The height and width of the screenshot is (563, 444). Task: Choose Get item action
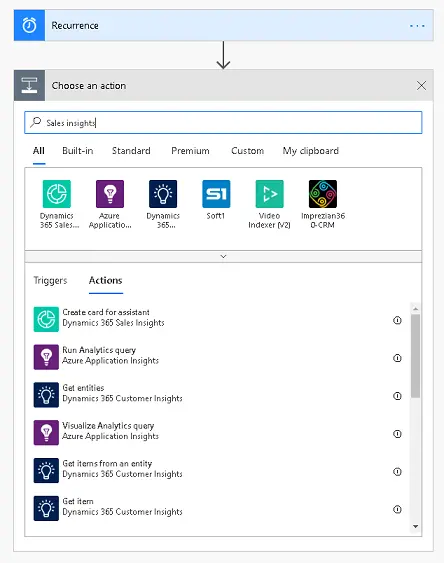click(218, 508)
